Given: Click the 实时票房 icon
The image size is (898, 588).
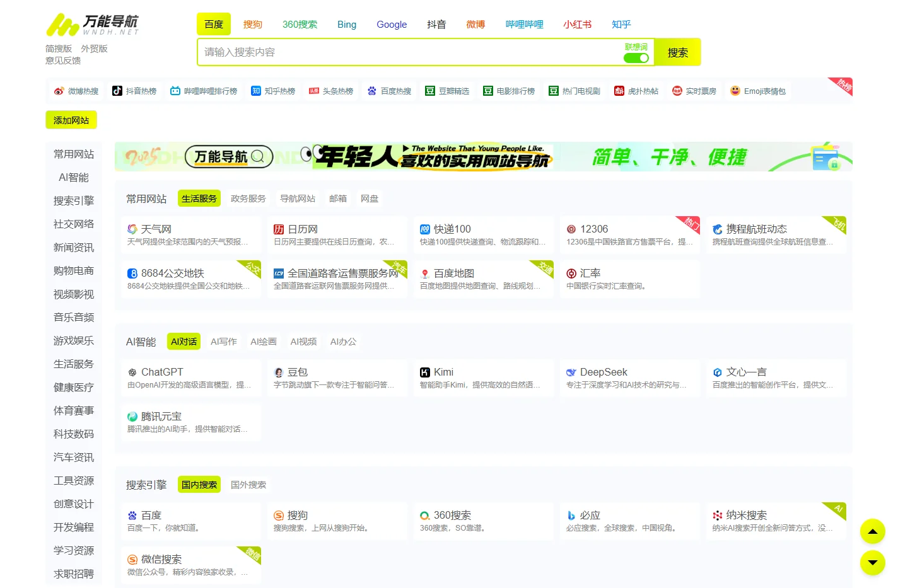Looking at the screenshot, I should click(677, 91).
